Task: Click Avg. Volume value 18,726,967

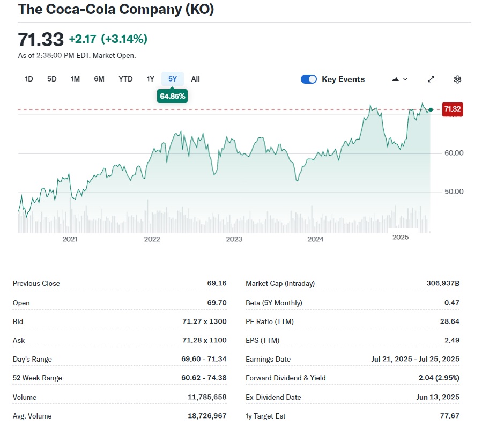Action: pyautogui.click(x=207, y=416)
